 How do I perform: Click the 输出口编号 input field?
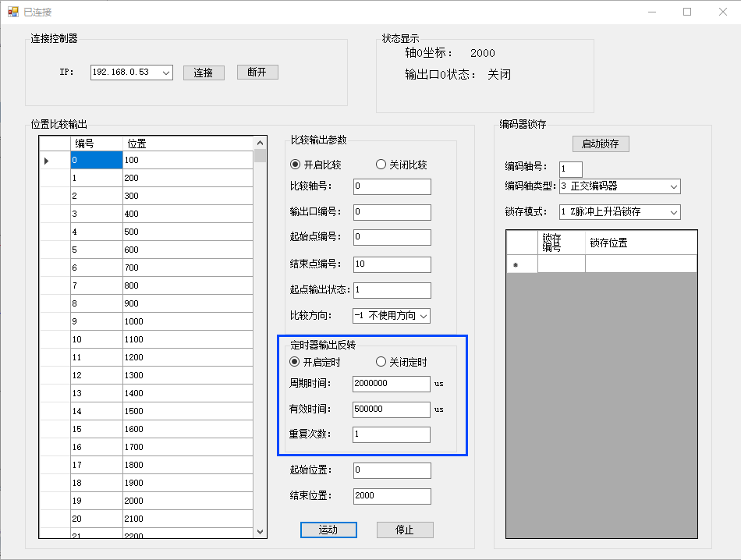click(x=392, y=212)
